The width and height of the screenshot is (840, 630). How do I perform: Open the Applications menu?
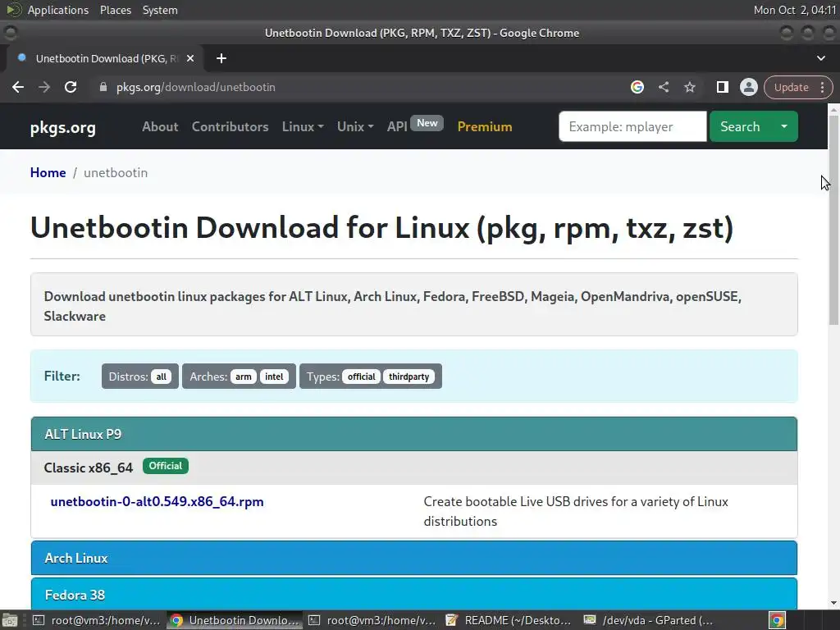pos(58,10)
